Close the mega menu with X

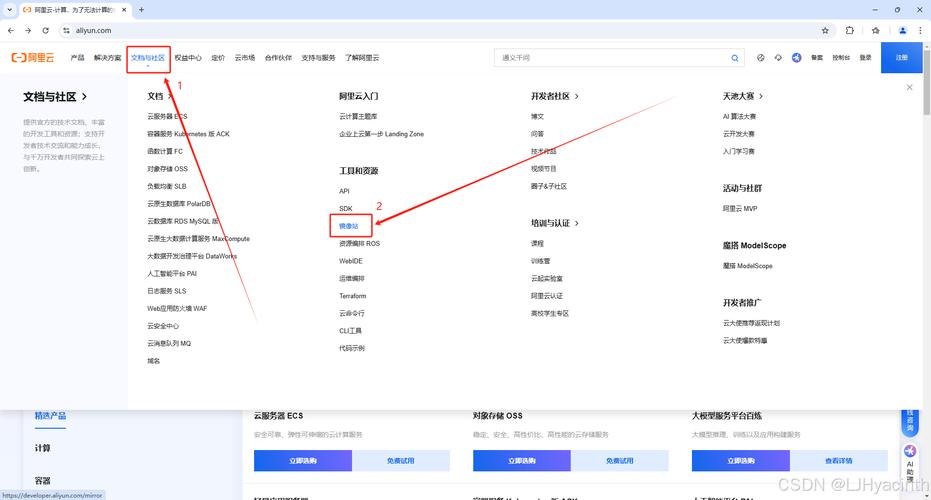pos(910,87)
